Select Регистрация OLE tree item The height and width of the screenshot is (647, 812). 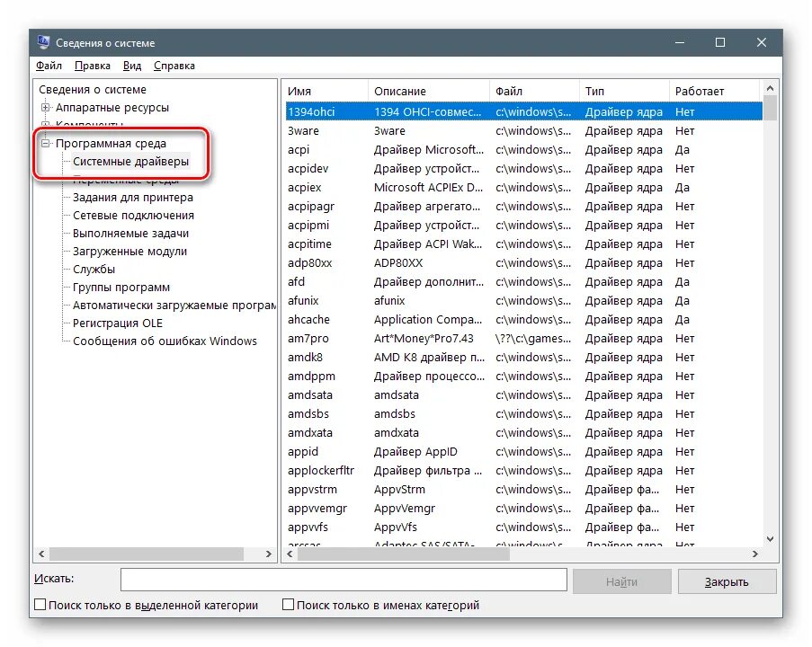118,323
